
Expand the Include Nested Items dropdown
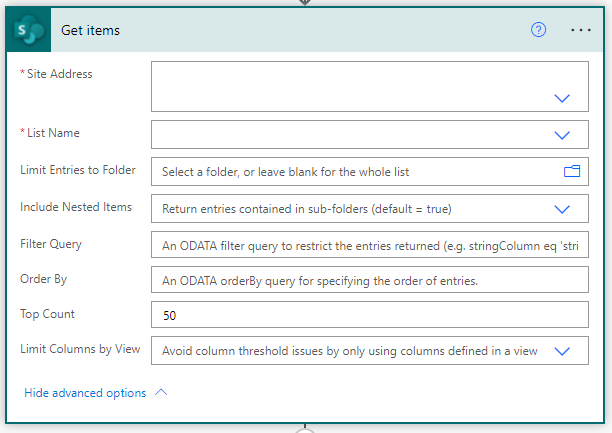[x=562, y=209]
